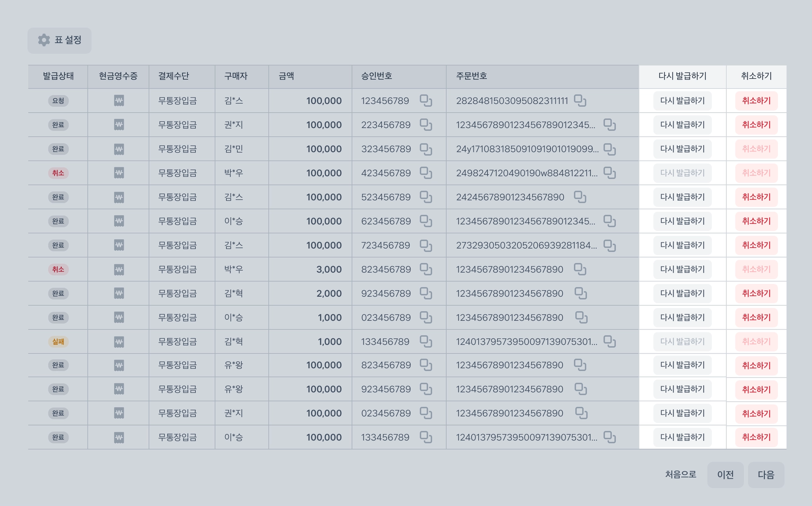Click 다시 발급하기 in the 3,000 amount row
Image resolution: width=812 pixels, height=506 pixels.
(682, 269)
